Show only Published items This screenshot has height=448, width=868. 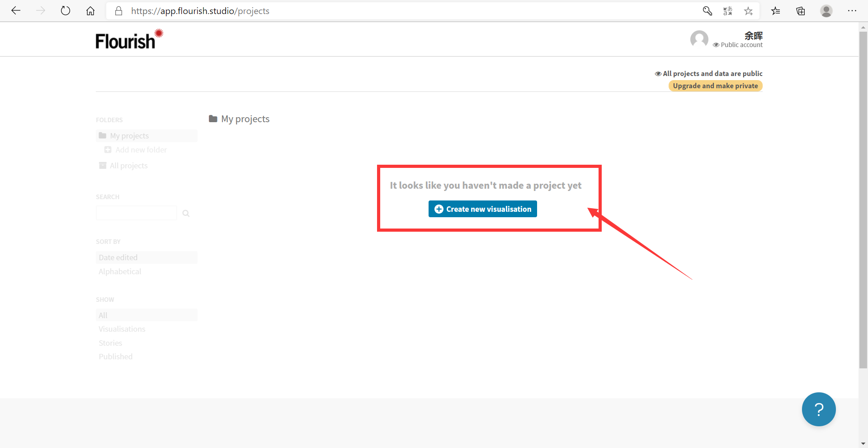[x=116, y=357]
